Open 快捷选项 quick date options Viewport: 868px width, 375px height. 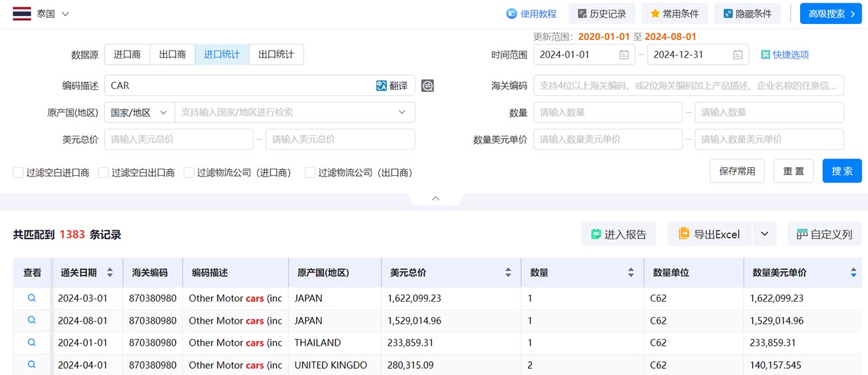pyautogui.click(x=785, y=55)
